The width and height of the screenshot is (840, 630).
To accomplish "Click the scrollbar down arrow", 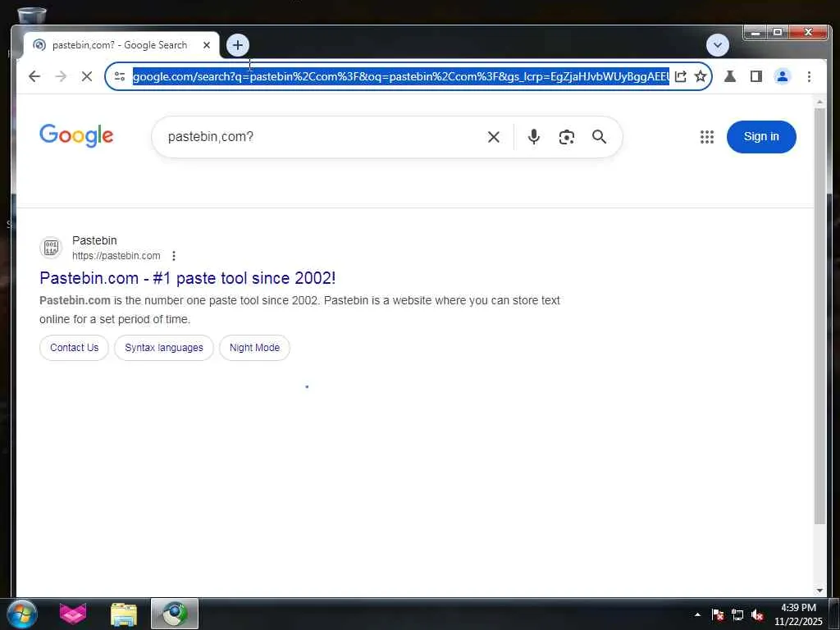I will (819, 591).
